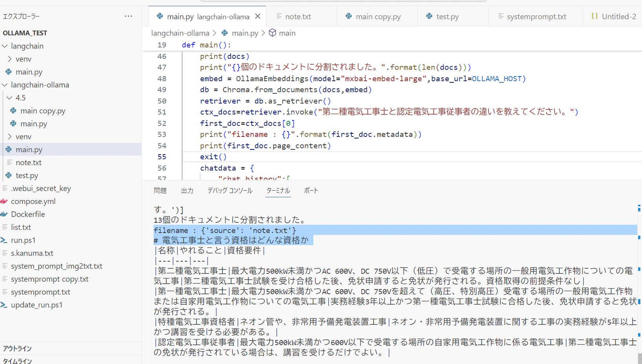The width and height of the screenshot is (642, 364).
Task: Open the ポート (Ports) panel tab
Action: click(311, 191)
